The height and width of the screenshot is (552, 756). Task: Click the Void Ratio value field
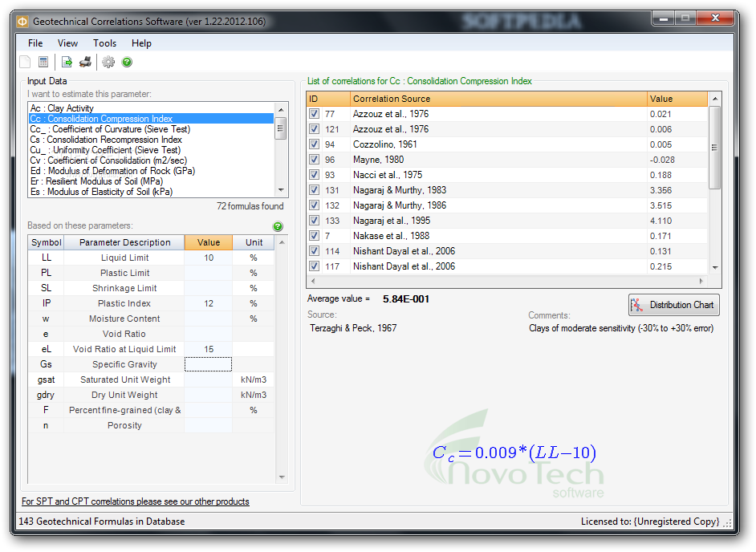[x=209, y=334]
